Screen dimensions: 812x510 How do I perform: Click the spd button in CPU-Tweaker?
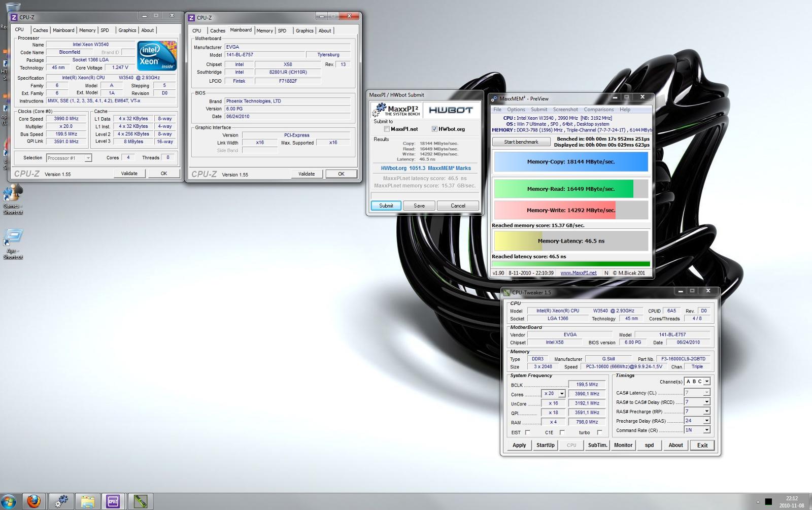(x=649, y=445)
